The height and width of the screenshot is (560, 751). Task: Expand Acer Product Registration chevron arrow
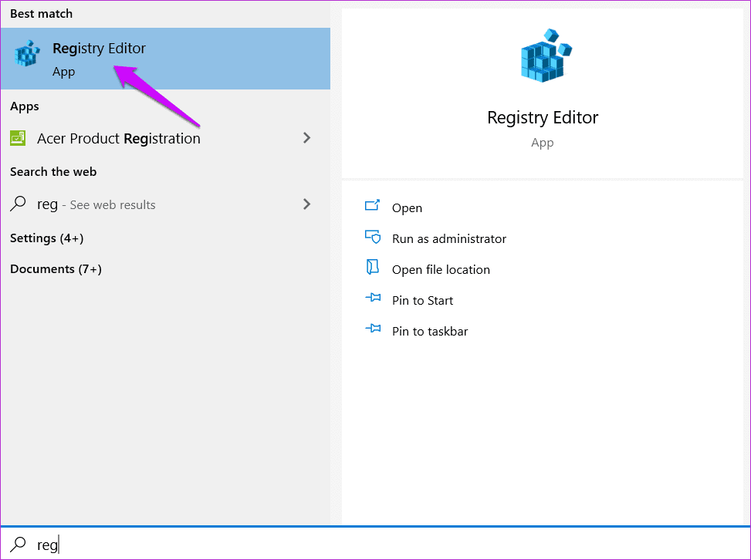point(307,138)
